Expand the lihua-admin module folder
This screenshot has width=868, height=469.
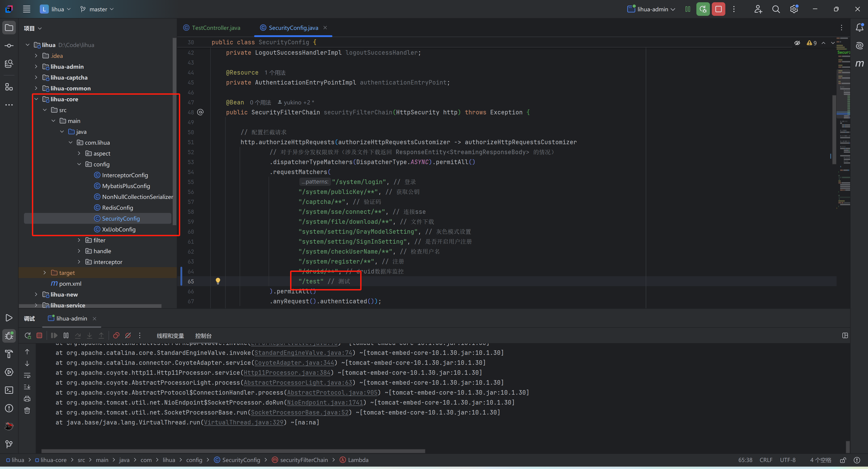click(36, 67)
